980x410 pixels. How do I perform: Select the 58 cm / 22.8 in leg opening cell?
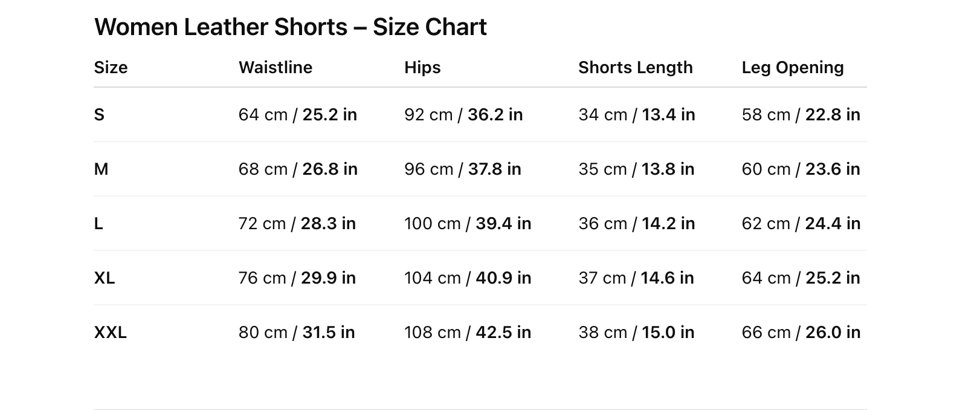tap(801, 115)
